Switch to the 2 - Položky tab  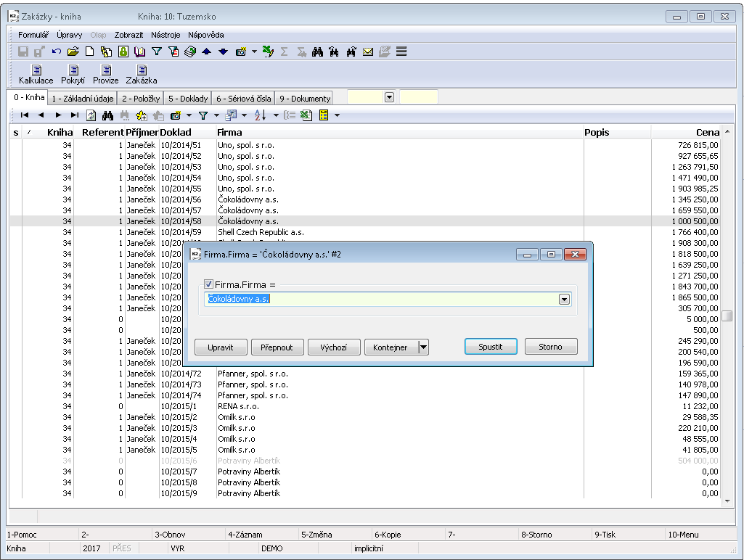(x=141, y=99)
